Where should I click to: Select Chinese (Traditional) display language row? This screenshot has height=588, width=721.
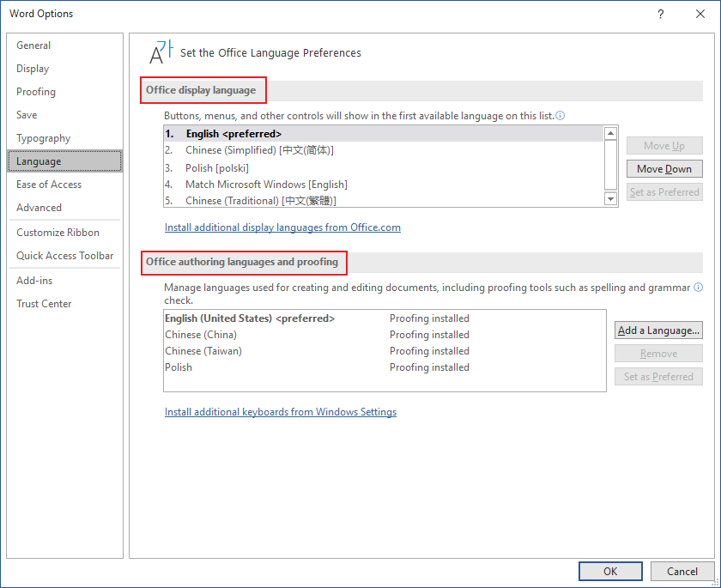pos(384,201)
